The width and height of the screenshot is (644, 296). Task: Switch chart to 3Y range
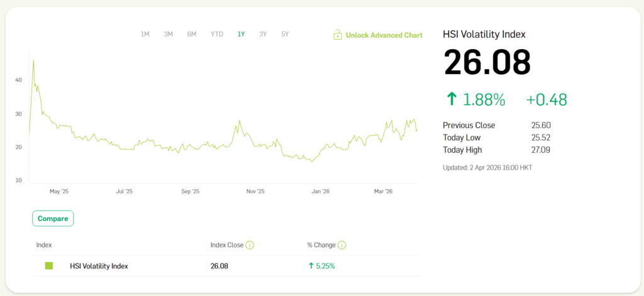263,35
